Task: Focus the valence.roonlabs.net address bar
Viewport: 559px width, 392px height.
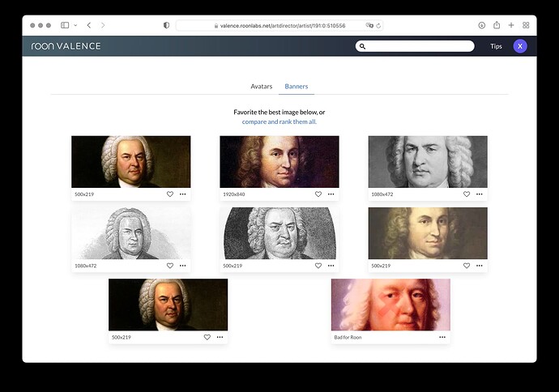Action: point(279,26)
